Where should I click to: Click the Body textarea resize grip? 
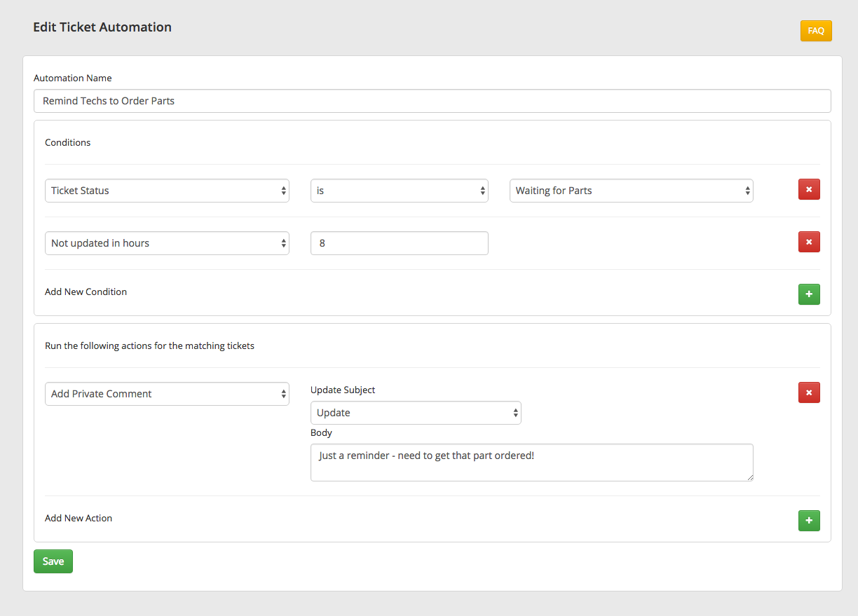point(749,477)
